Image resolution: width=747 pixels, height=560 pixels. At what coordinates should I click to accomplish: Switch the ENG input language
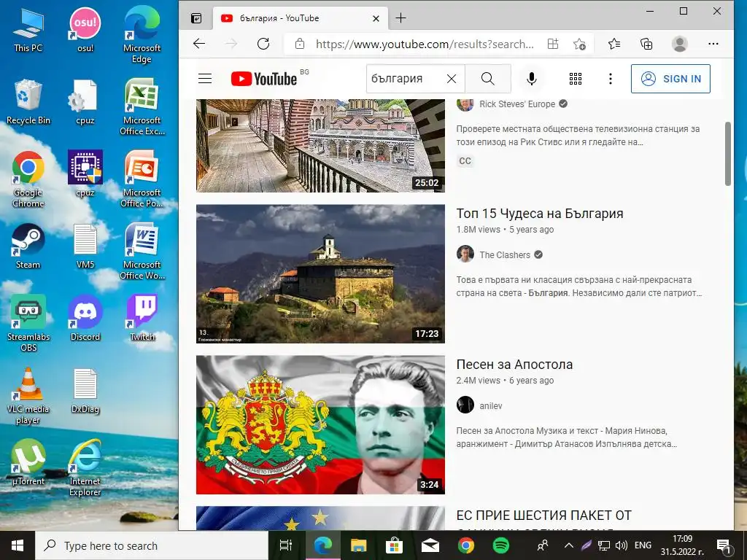tap(643, 545)
